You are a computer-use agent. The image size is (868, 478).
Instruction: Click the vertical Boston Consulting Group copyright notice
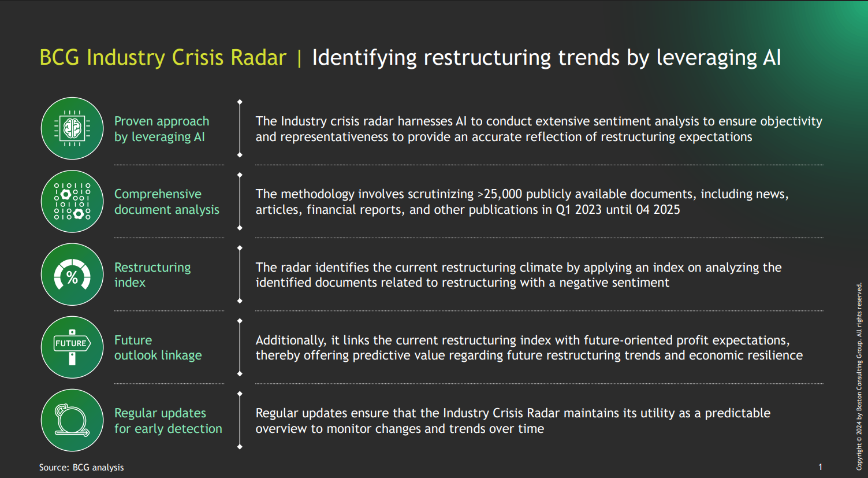[859, 376]
